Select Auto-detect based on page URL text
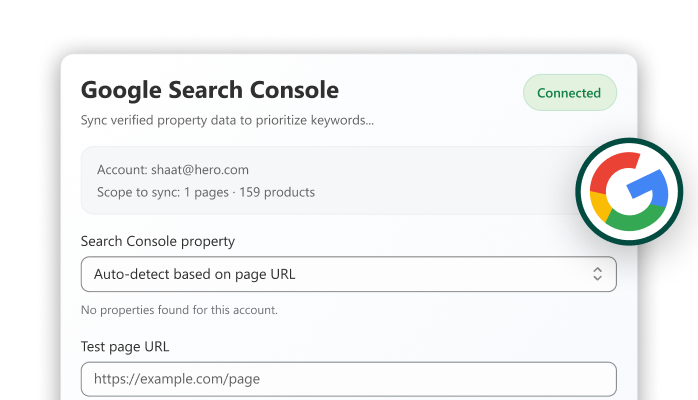The width and height of the screenshot is (698, 400). 195,274
